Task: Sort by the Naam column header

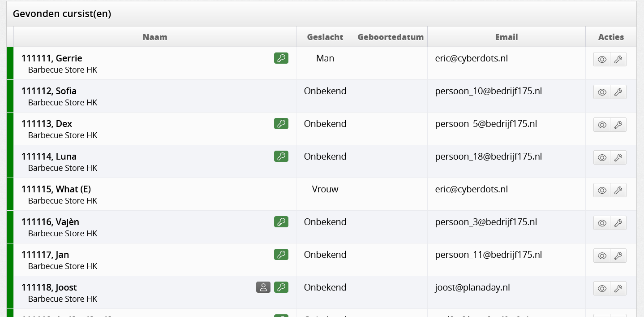Action: click(155, 37)
